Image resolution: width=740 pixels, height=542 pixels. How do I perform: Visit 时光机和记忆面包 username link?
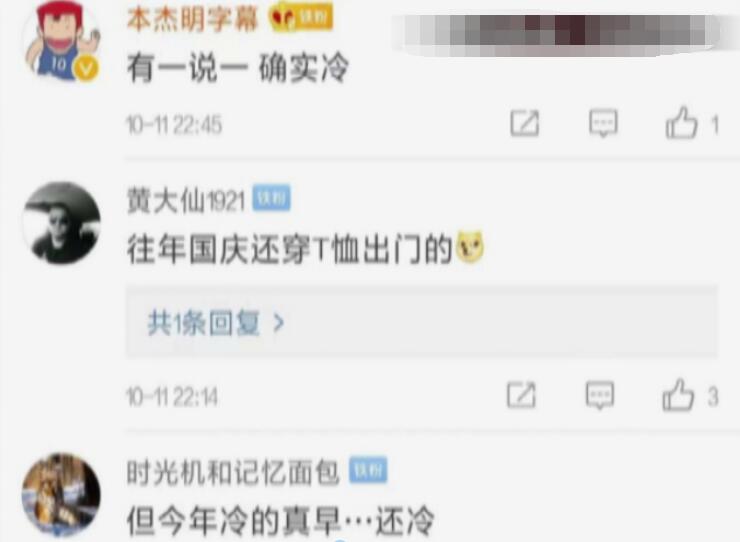233,472
